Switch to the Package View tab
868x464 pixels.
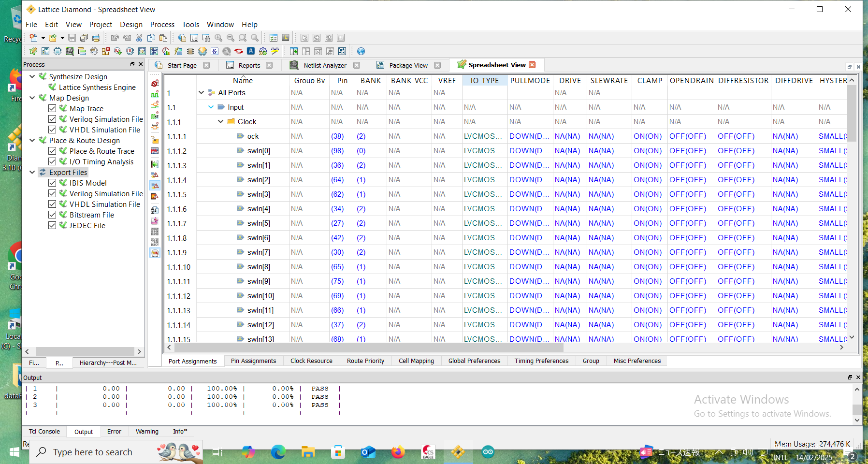(x=408, y=65)
